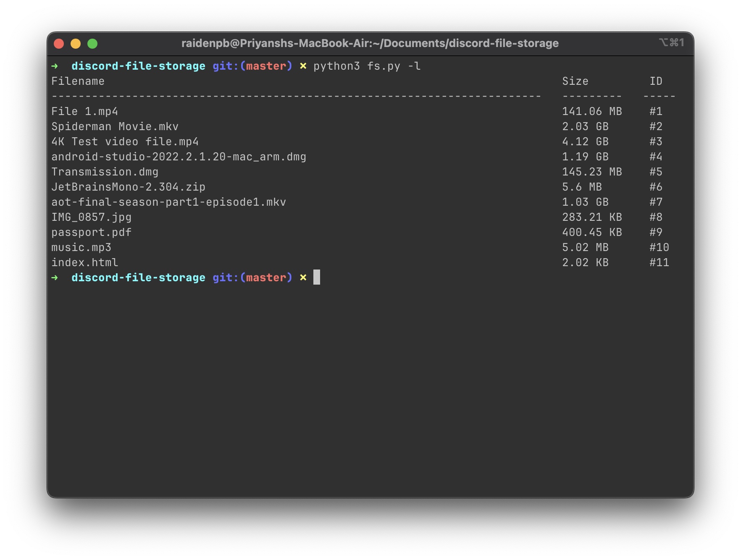Screen dimensions: 741x560
Task: Click the #11 file ID label
Action: [x=658, y=262]
